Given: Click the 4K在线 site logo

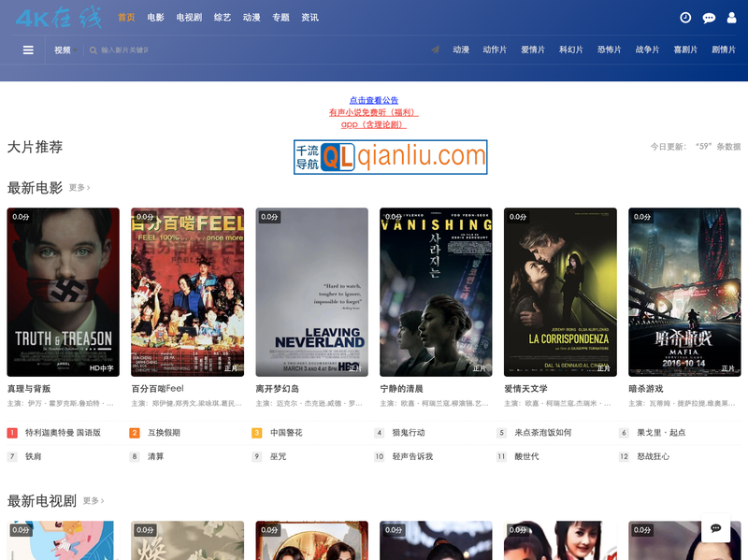Looking at the screenshot, I should pos(54,17).
